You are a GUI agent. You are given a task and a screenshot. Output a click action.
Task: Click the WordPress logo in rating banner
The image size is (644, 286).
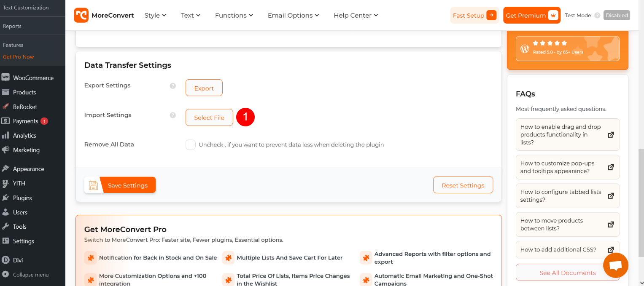525,48
